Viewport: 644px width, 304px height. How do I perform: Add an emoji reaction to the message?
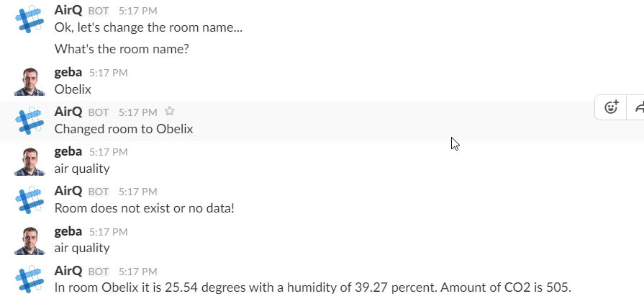click(x=611, y=107)
